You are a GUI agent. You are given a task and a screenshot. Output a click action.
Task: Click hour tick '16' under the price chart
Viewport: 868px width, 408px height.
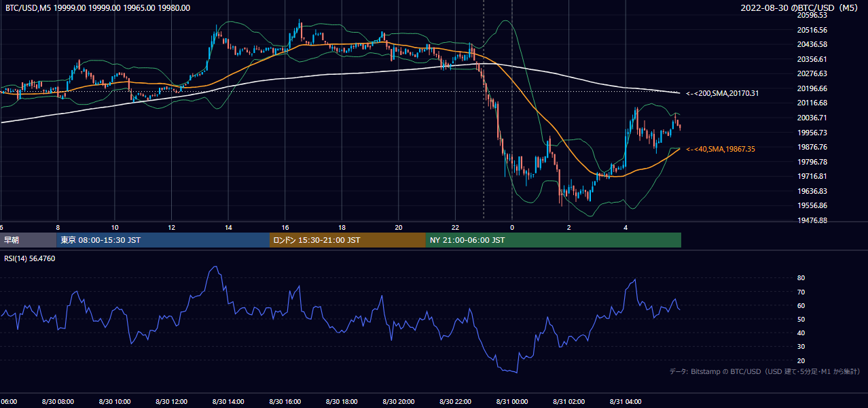[x=285, y=228]
